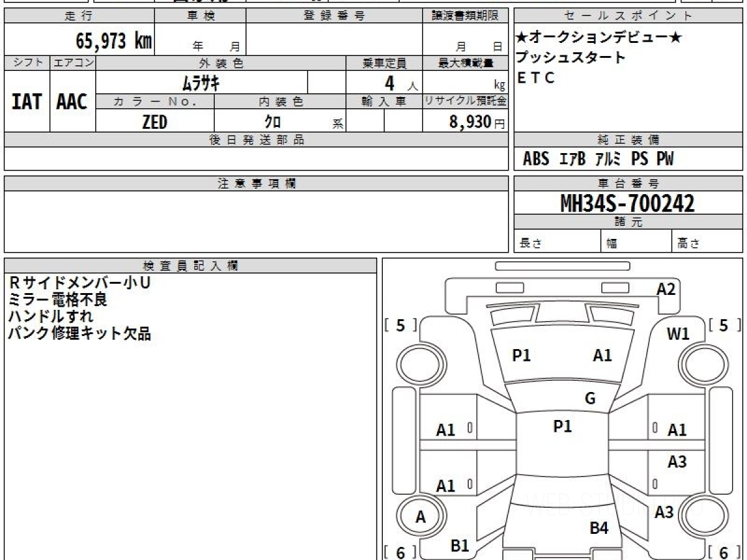Click the 幅 dimension label
This screenshot has width=747, height=560.
click(x=612, y=244)
